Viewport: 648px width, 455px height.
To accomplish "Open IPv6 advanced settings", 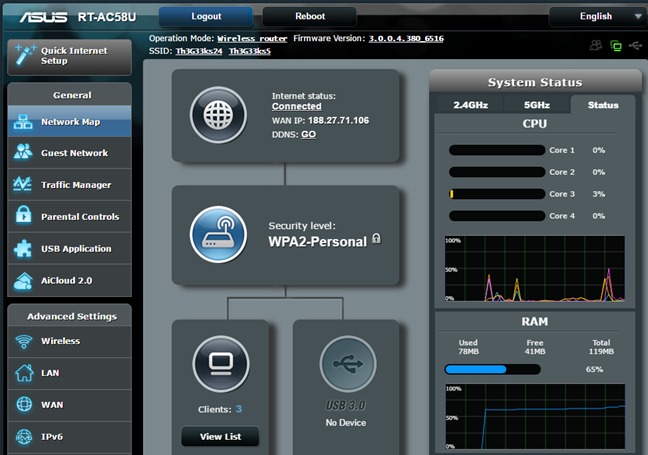I will [x=69, y=437].
